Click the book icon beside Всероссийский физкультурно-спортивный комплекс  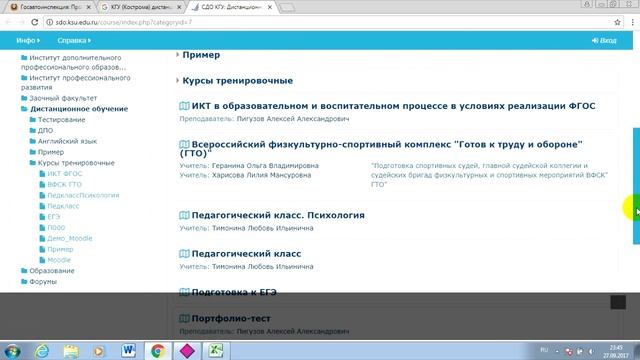click(x=184, y=144)
